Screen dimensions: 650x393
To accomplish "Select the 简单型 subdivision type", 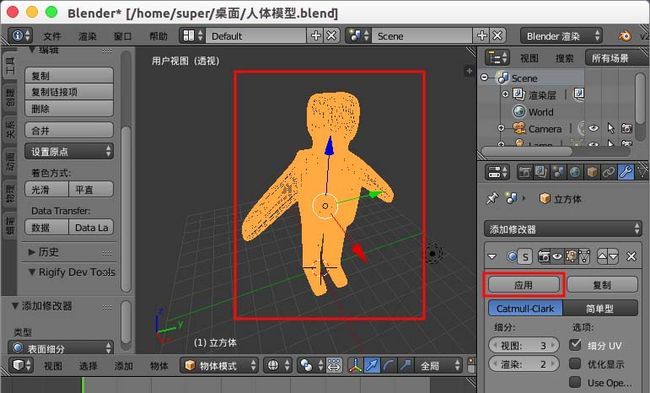I will (x=600, y=308).
